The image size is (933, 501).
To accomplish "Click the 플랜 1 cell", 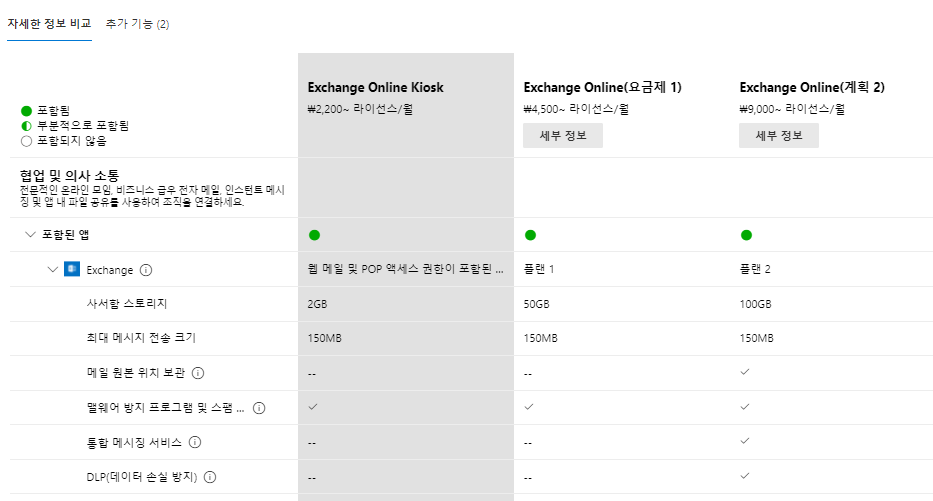I will [538, 269].
